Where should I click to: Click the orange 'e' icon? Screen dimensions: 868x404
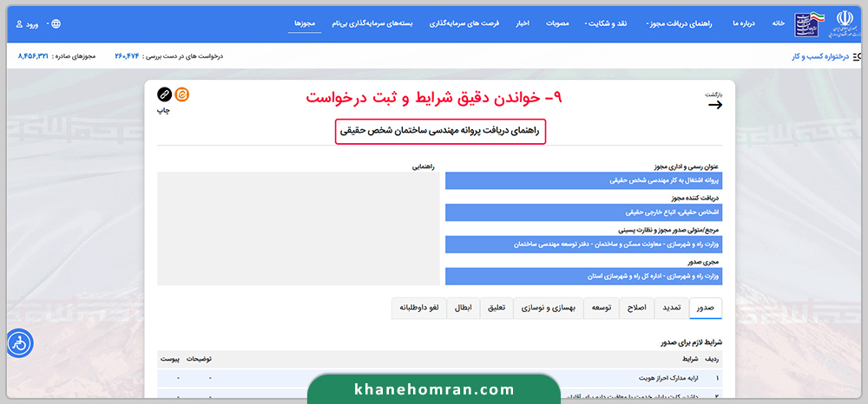tap(182, 94)
